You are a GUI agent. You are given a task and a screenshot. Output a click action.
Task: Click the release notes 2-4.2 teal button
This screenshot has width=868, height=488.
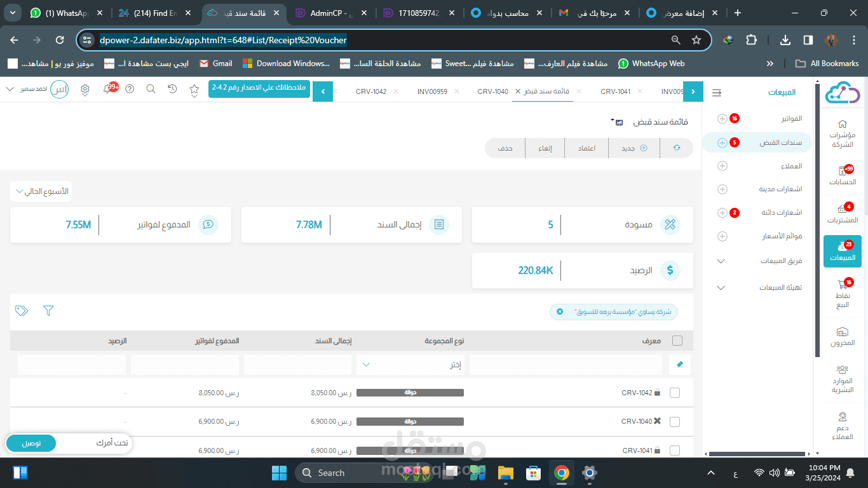pyautogui.click(x=259, y=89)
